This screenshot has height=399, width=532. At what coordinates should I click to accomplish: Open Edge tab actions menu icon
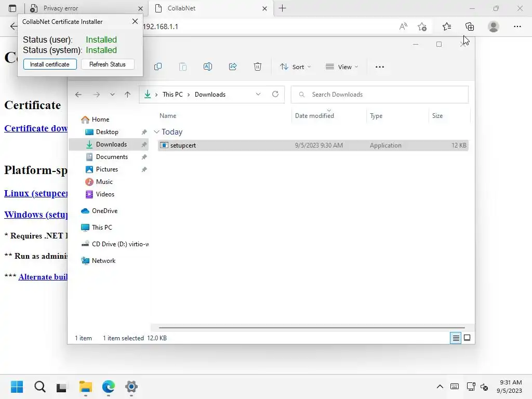pyautogui.click(x=12, y=8)
